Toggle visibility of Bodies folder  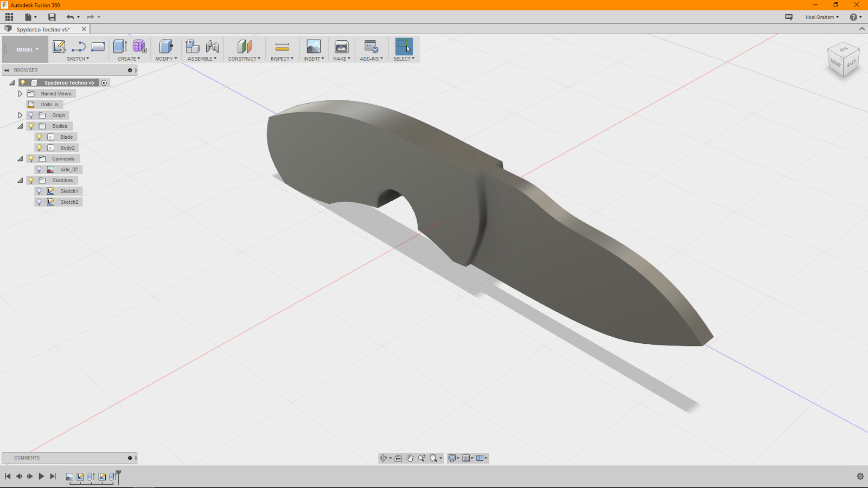31,126
